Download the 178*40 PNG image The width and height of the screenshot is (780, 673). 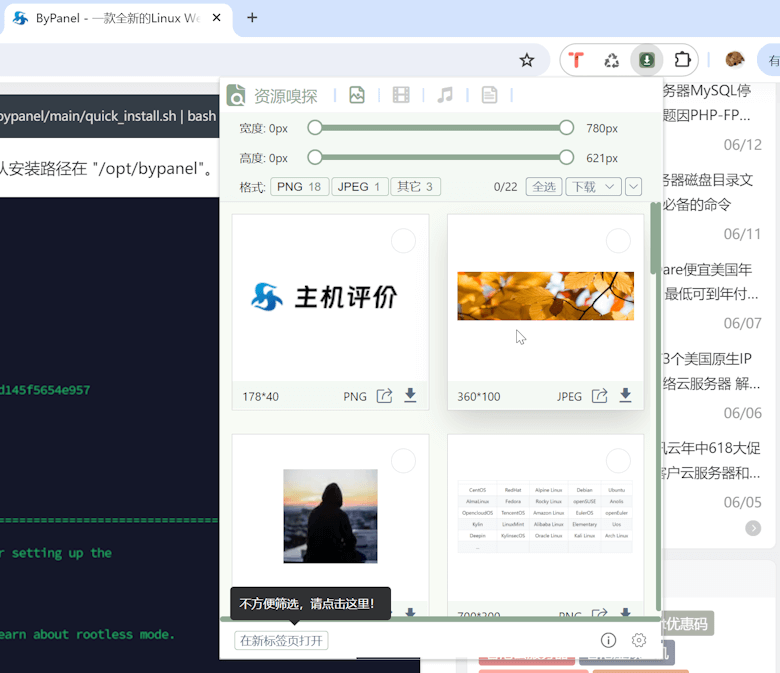pyautogui.click(x=410, y=395)
